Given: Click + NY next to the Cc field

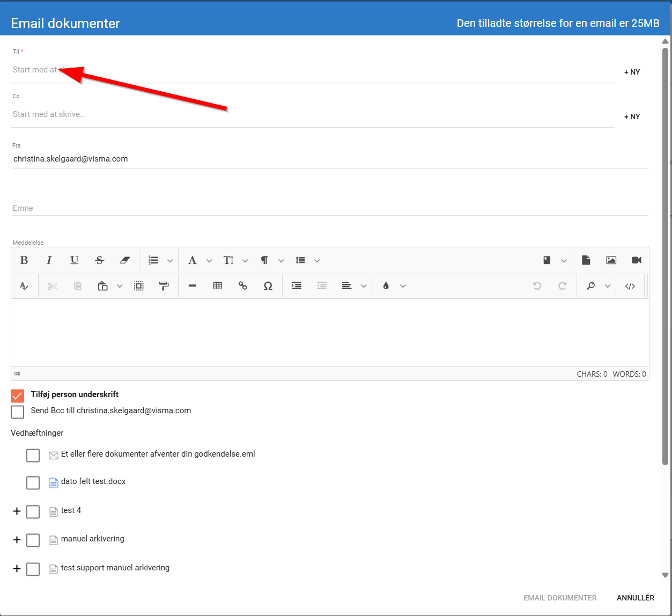Looking at the screenshot, I should 632,116.
